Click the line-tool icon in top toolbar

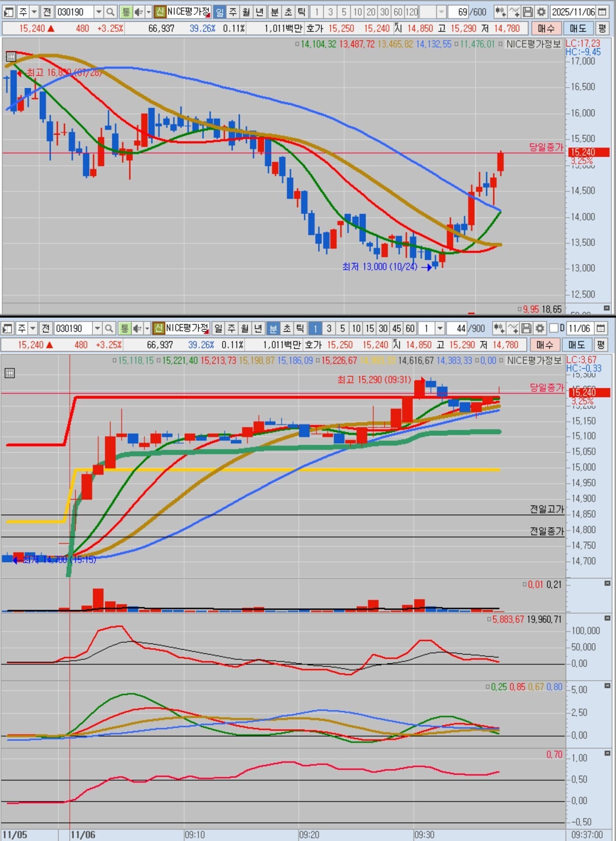pos(515,12)
